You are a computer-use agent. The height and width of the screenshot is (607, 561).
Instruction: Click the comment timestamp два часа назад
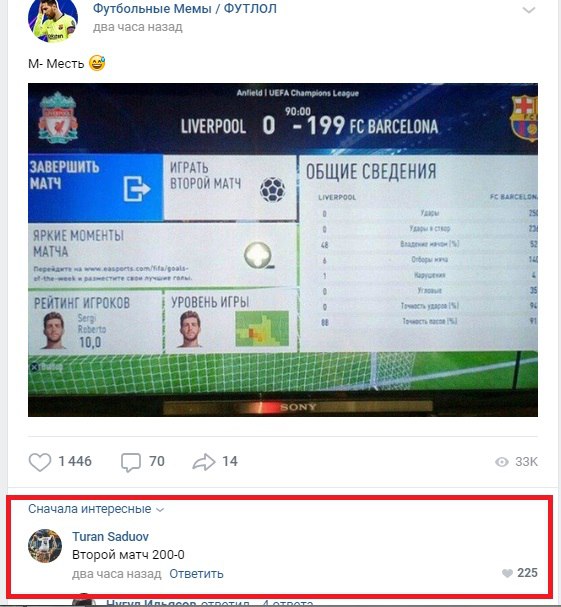tap(117, 573)
